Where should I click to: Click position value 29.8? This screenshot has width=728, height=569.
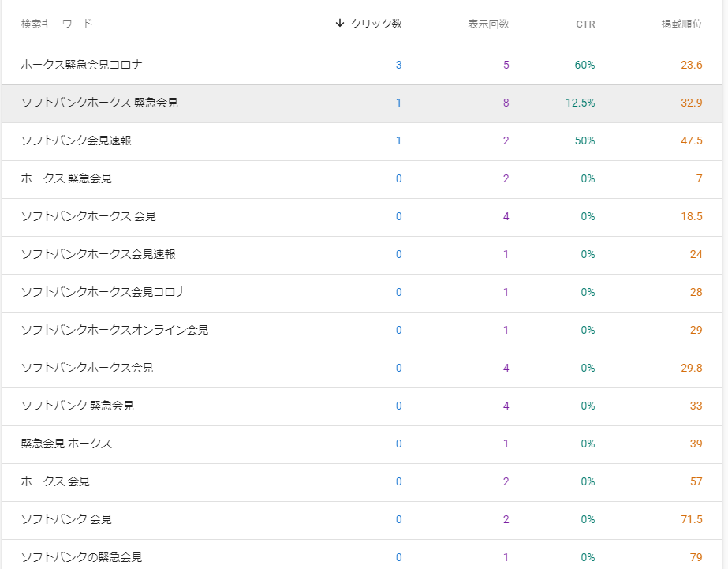click(691, 368)
